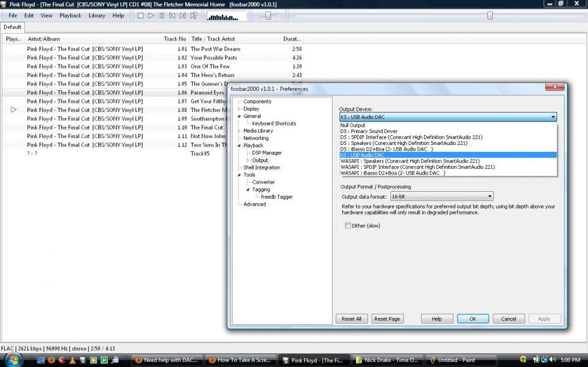Click the volume icon in system tray

pyautogui.click(x=553, y=360)
